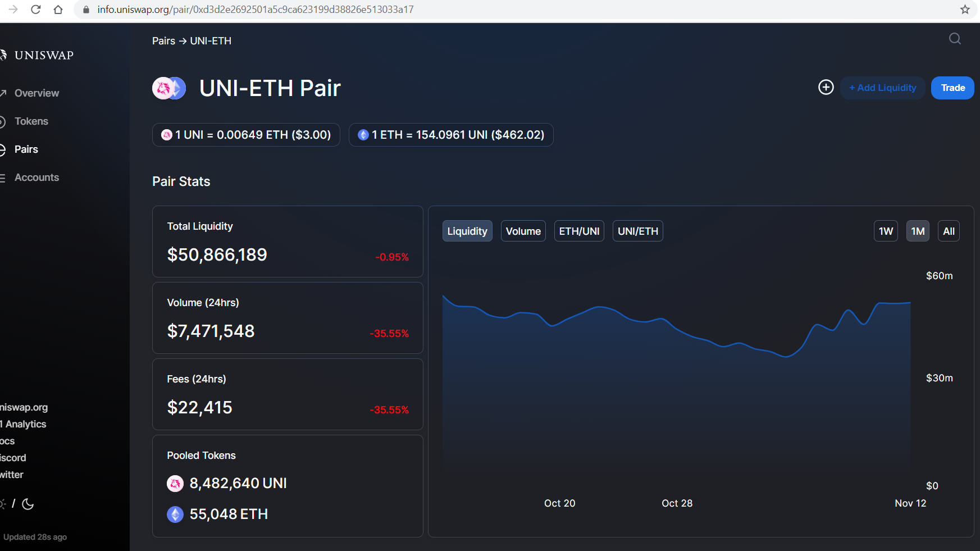Click the Fees (24hrs) $22,415 value
This screenshot has width=980, height=551.
tap(199, 407)
